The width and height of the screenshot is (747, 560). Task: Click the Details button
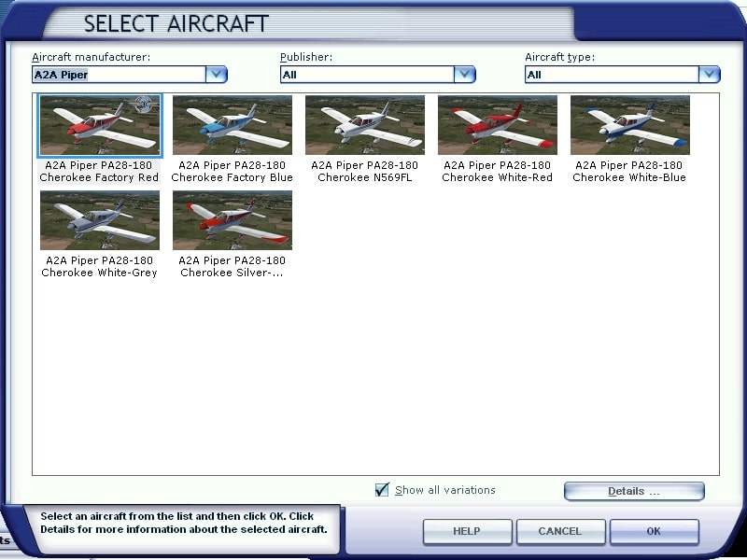[634, 491]
